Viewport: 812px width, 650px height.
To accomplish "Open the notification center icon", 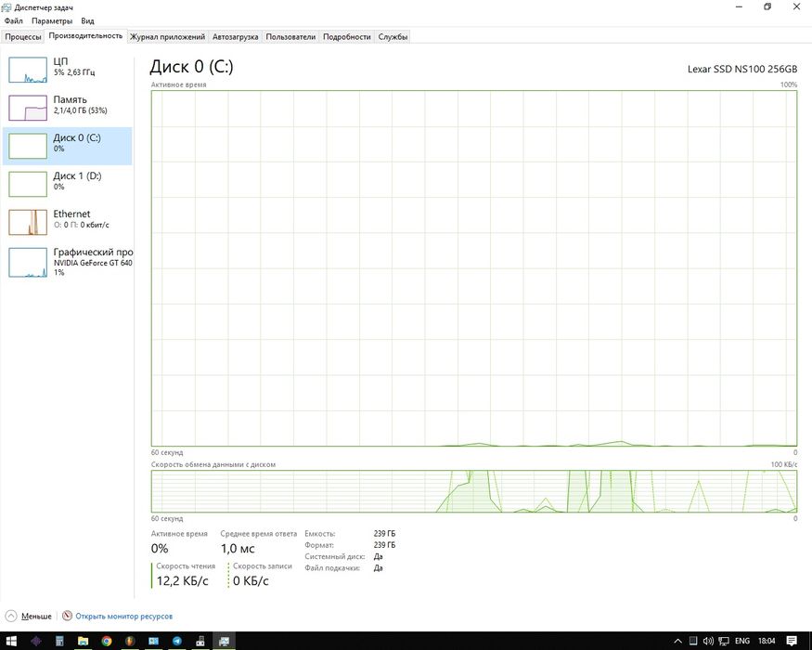I will [x=792, y=641].
